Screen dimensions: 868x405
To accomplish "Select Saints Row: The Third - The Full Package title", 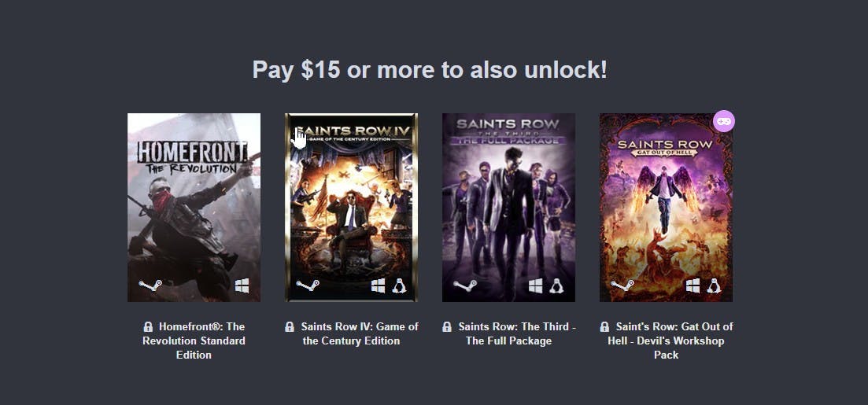I will pos(516,333).
